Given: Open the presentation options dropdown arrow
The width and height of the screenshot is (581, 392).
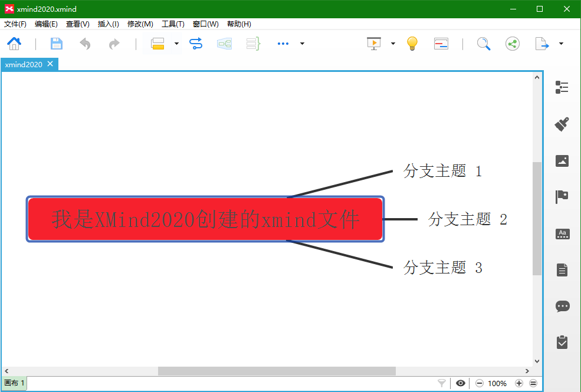Looking at the screenshot, I should [393, 44].
